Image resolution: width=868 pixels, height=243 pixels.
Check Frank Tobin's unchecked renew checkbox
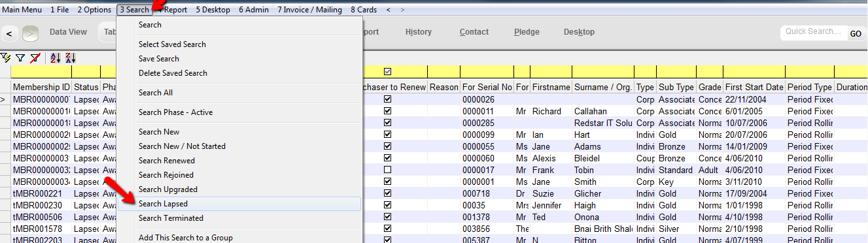(x=388, y=170)
